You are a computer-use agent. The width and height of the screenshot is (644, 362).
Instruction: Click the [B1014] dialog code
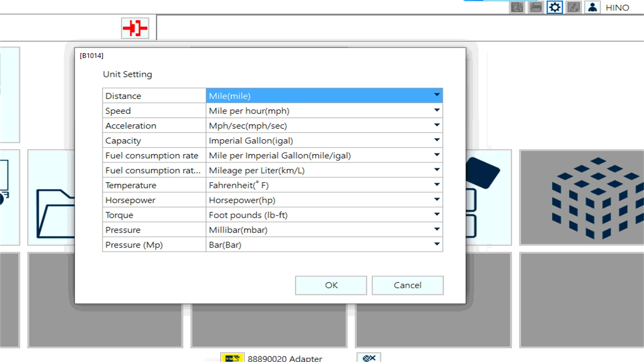tap(92, 56)
